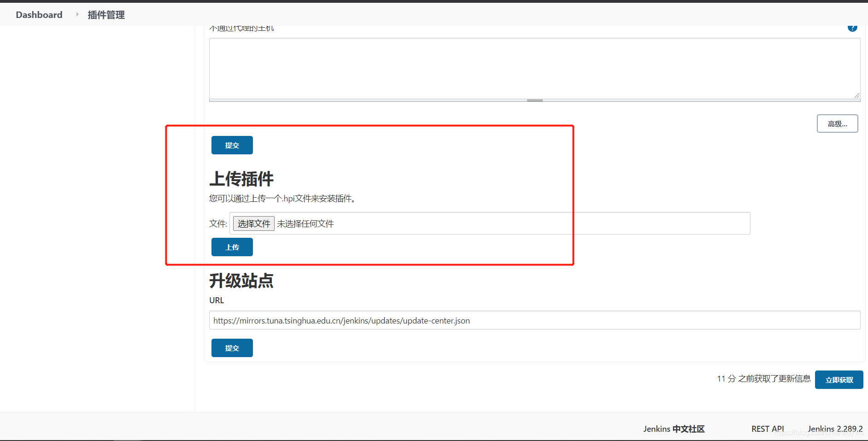Viewport: 868px width, 441px height.
Task: Focus the no-proxy hosts text area
Action: [x=534, y=68]
